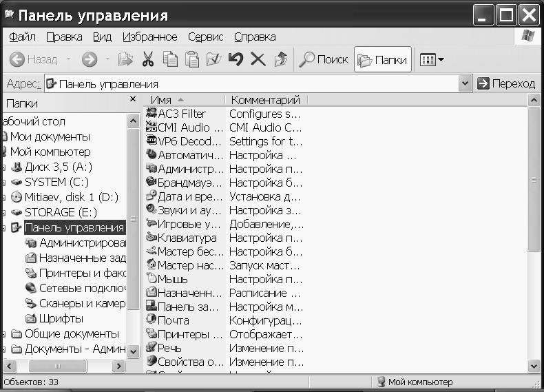Click the Views grid icon
544x392 pixels.
[x=428, y=60]
